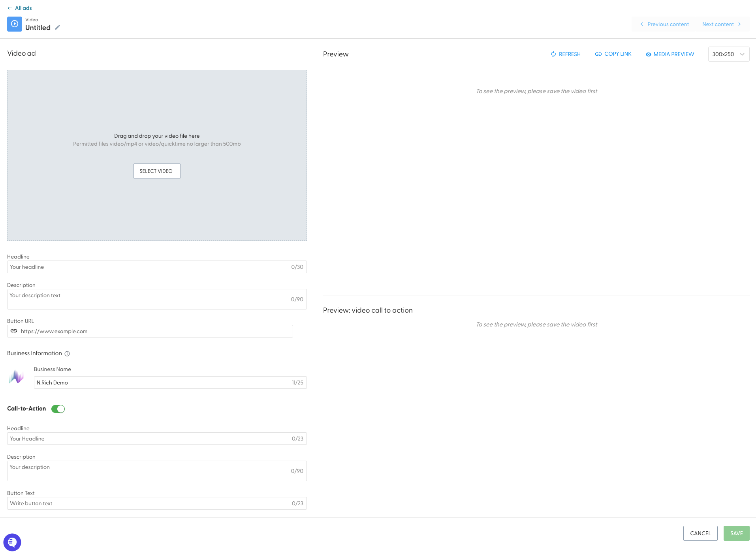The width and height of the screenshot is (756, 555).
Task: Click the SELECT VIDEO button
Action: (157, 171)
